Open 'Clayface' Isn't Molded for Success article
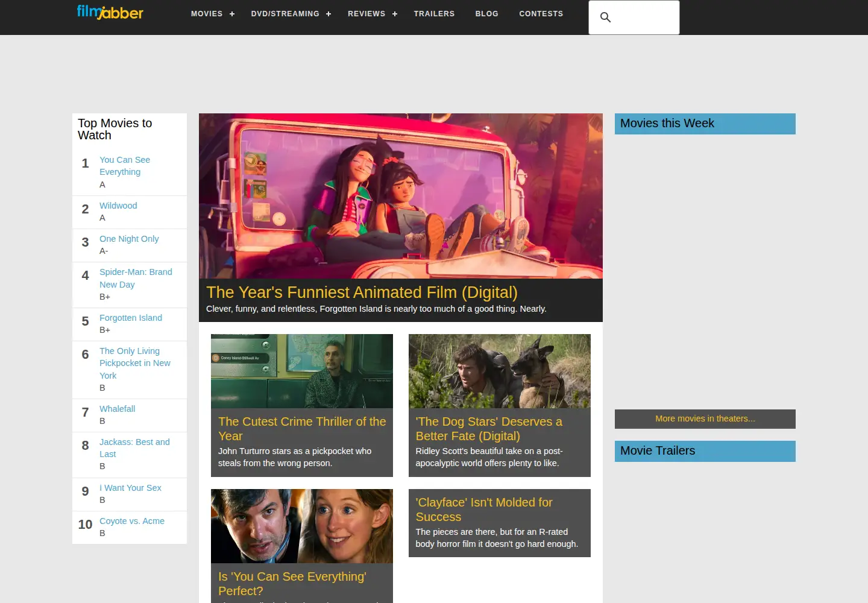The height and width of the screenshot is (603, 868). (x=484, y=510)
